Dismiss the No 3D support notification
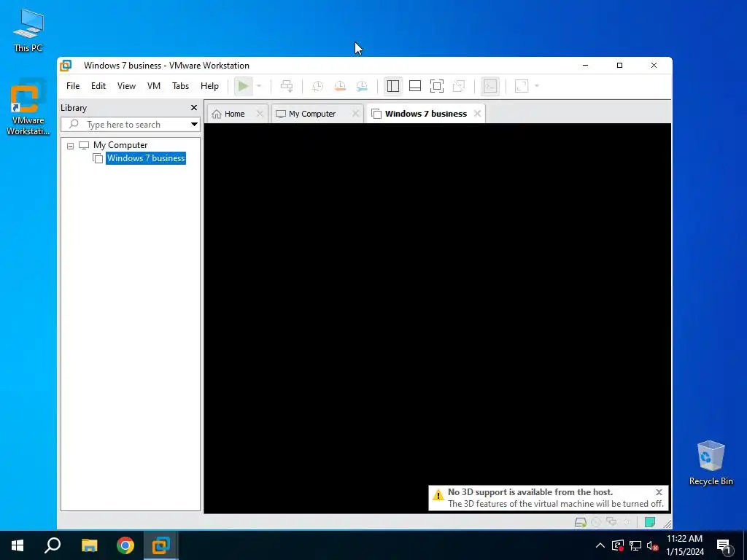 click(x=659, y=492)
